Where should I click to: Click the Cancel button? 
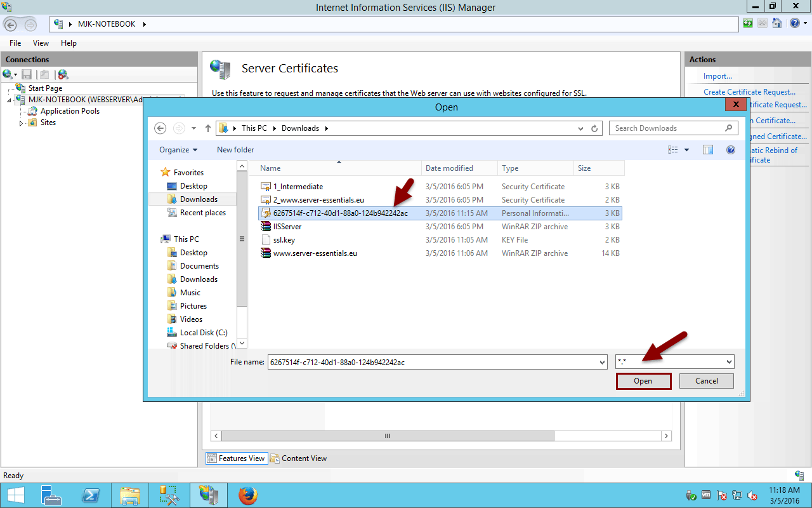coord(707,381)
